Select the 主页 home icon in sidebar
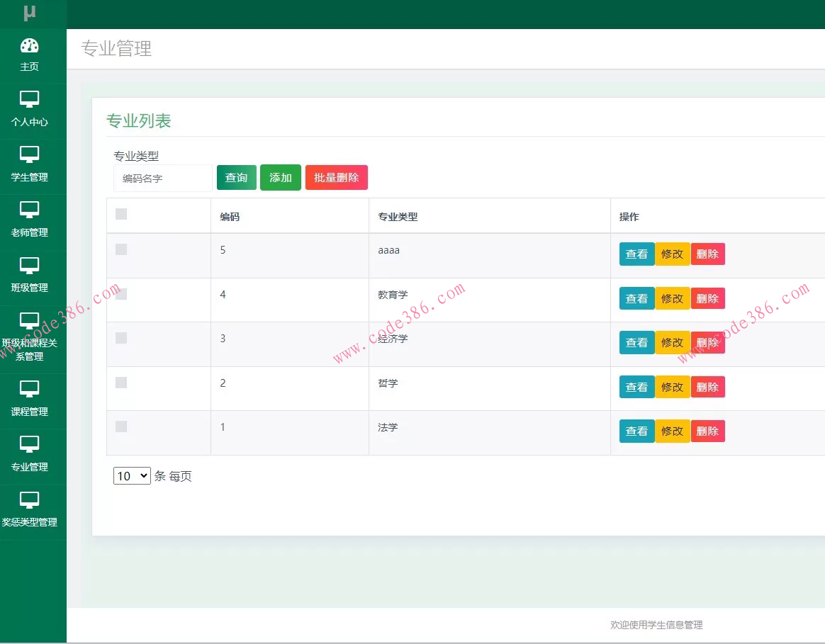The width and height of the screenshot is (825, 644). [29, 45]
